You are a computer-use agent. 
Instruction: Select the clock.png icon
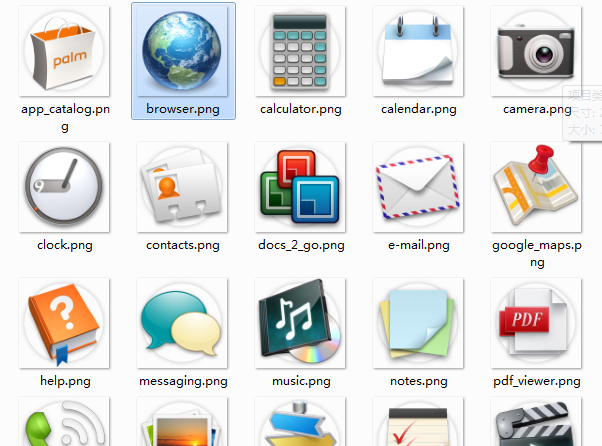(x=64, y=187)
